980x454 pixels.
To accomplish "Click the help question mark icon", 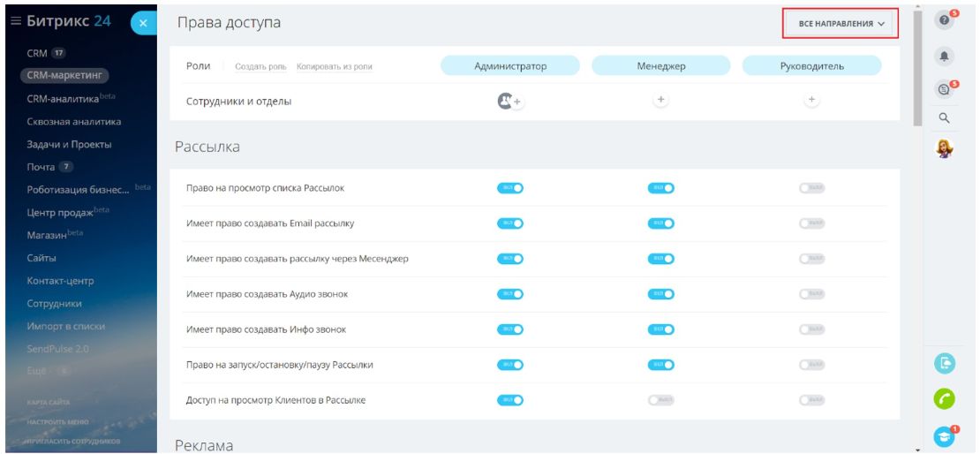I will 945,20.
